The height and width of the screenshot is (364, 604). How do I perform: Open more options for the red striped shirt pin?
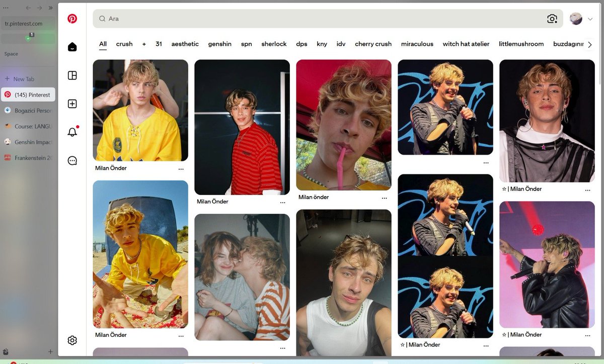click(283, 202)
